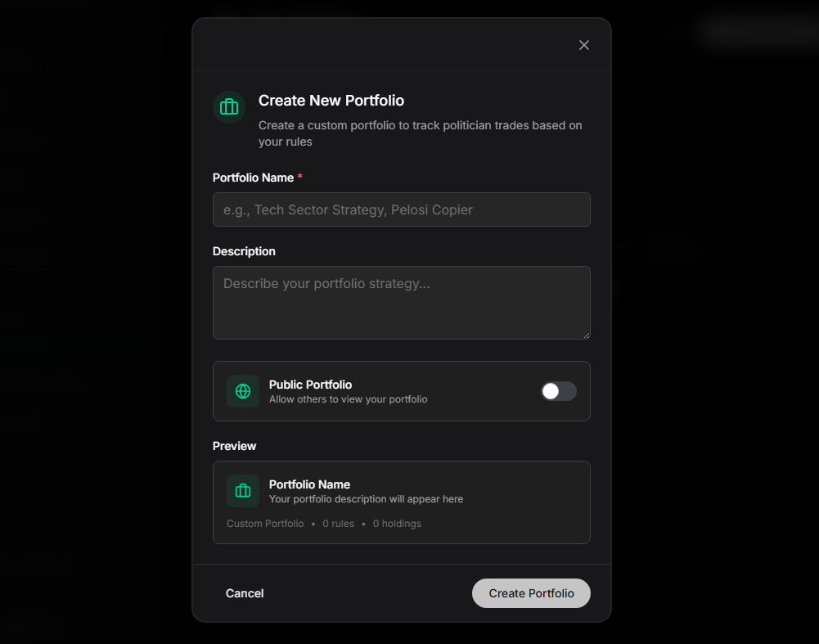
Task: Click into the Description text area
Action: click(401, 303)
